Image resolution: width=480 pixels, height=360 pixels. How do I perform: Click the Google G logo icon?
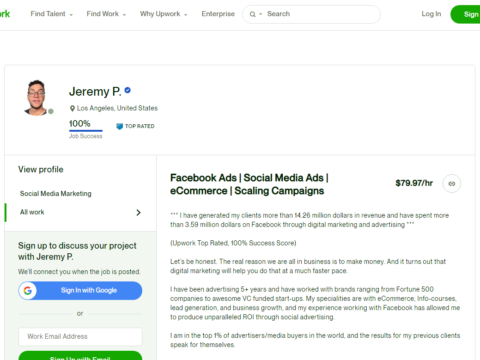[28, 291]
